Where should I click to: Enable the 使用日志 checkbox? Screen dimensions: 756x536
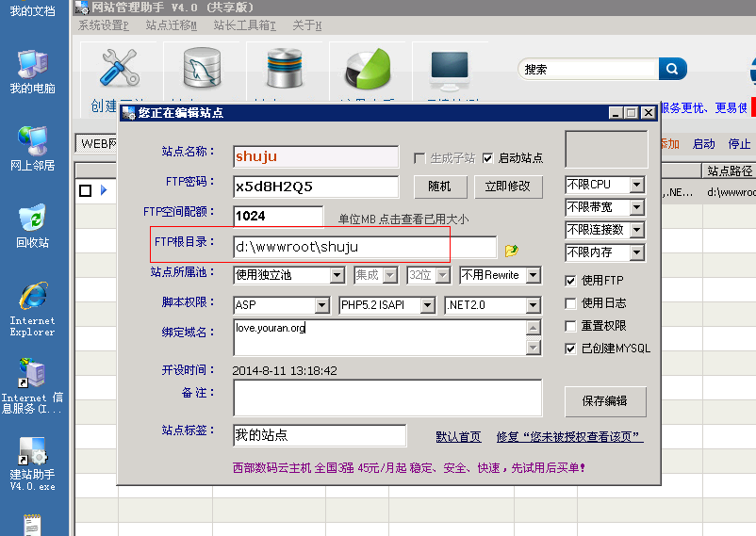570,303
